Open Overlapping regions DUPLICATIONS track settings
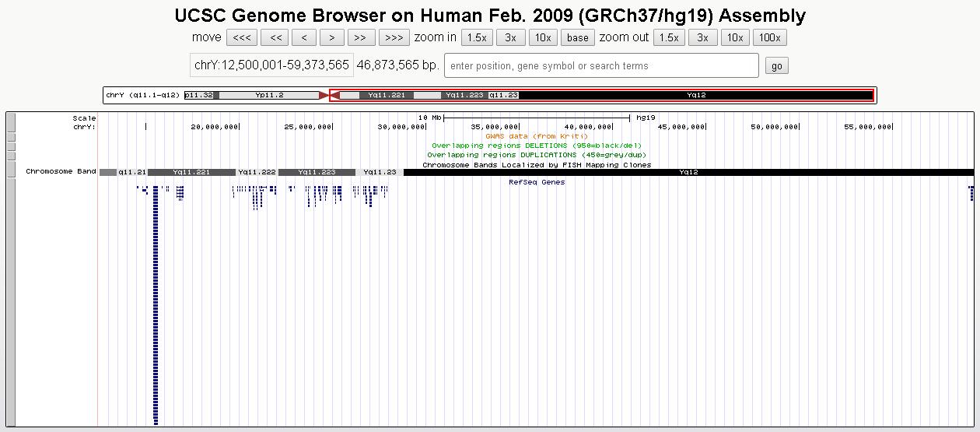Viewport: 980px width, 432px height. coord(537,155)
